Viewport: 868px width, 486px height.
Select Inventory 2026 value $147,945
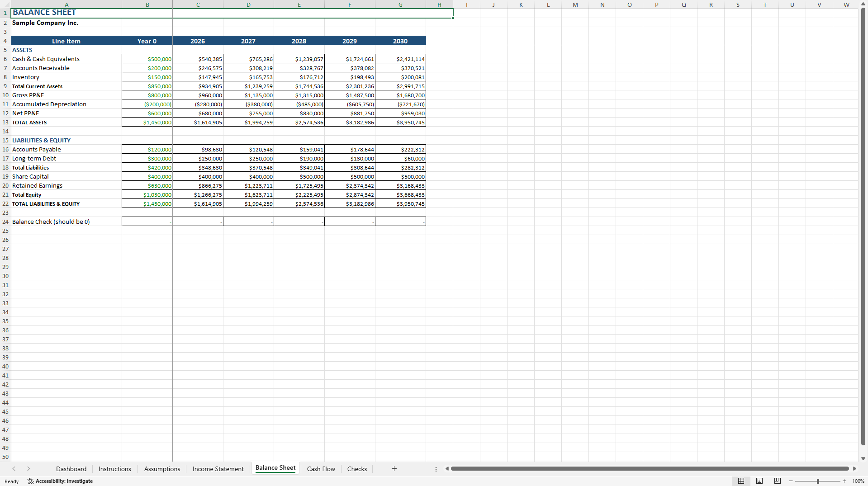(198, 77)
